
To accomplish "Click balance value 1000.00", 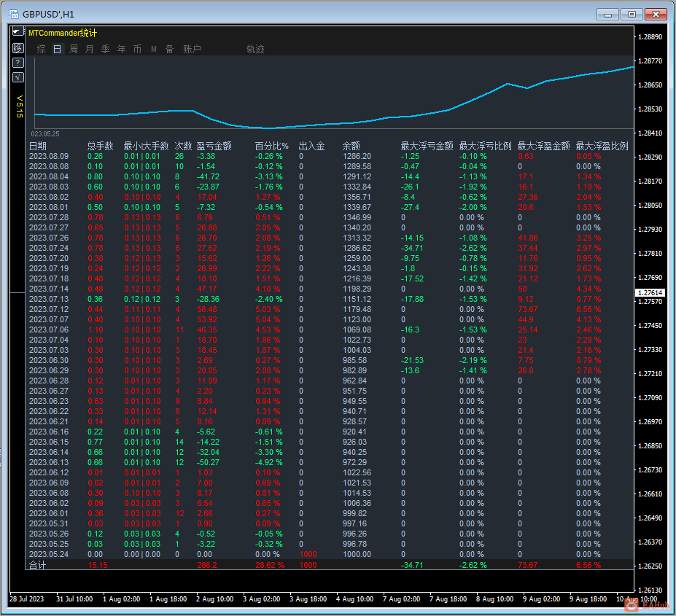I will (x=357, y=554).
